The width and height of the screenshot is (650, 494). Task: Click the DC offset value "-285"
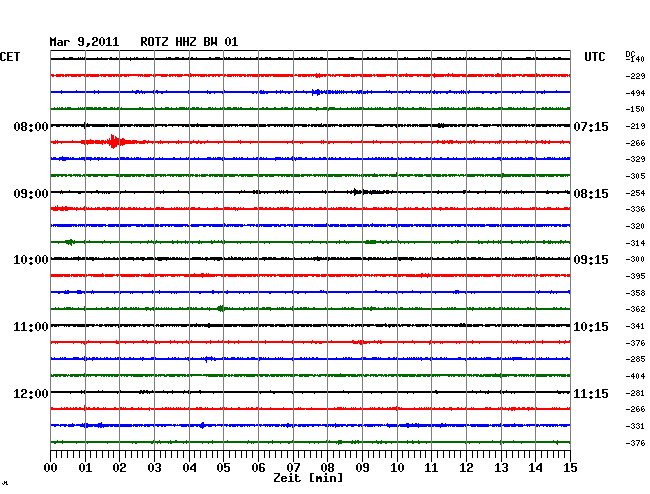[635, 359]
